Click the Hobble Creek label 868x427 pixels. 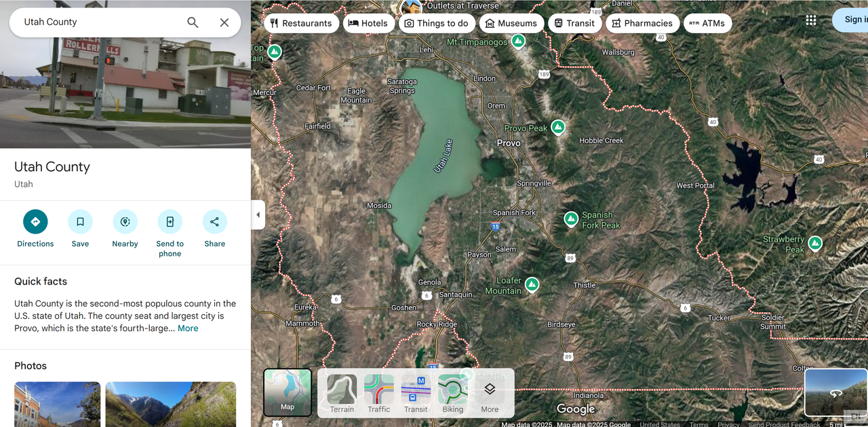pos(601,141)
